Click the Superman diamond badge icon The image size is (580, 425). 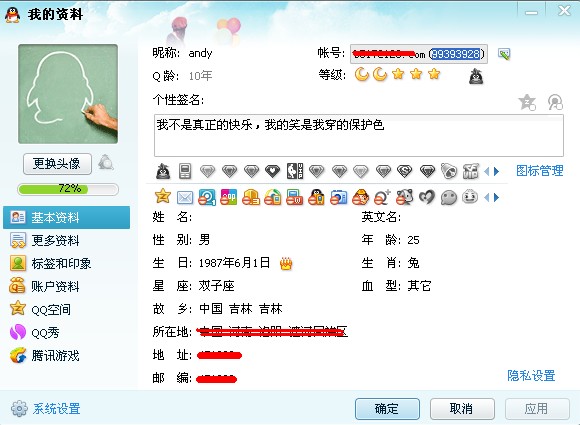[x=404, y=171]
